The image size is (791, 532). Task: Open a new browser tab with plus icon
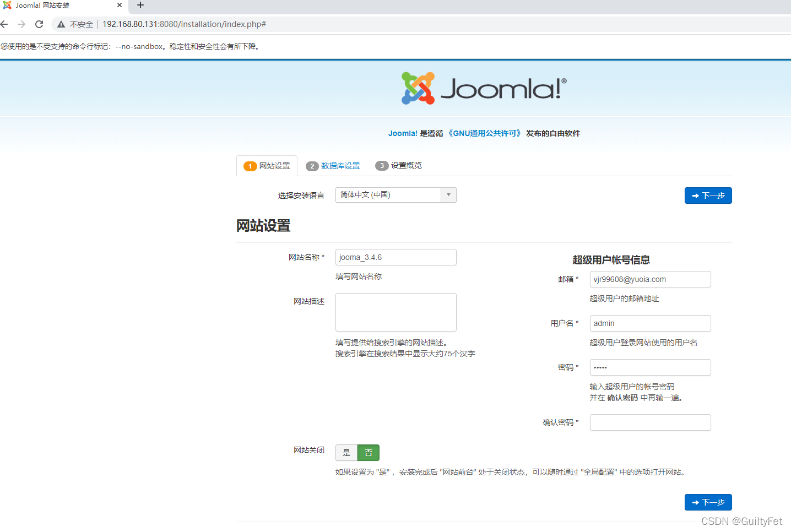click(140, 5)
